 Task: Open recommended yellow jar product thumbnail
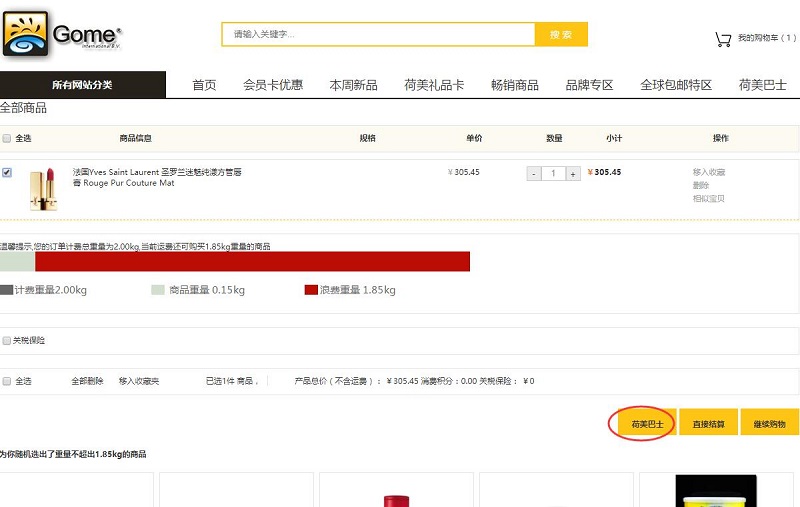pyautogui.click(x=716, y=491)
